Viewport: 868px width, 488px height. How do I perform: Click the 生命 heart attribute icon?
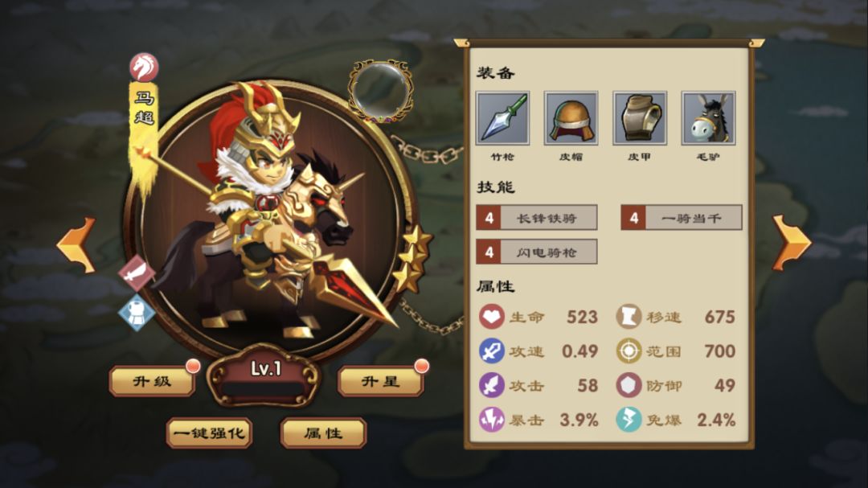(x=491, y=317)
